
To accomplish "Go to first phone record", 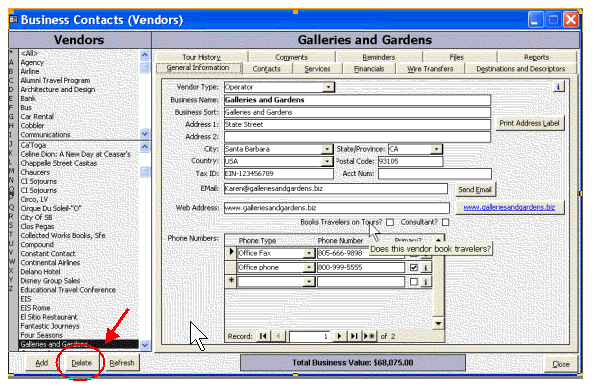I will point(263,336).
